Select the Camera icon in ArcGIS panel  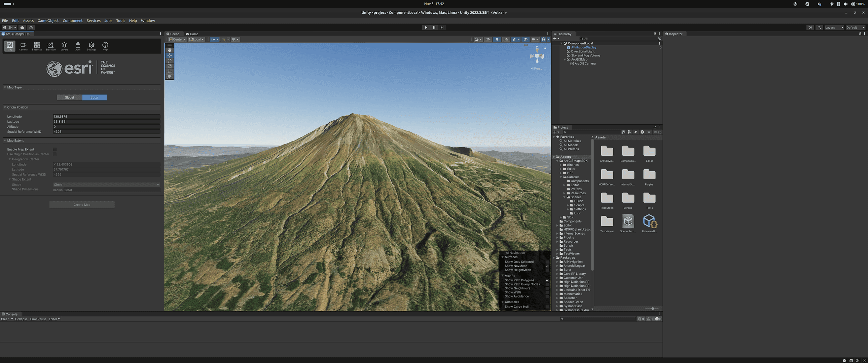[x=23, y=46]
